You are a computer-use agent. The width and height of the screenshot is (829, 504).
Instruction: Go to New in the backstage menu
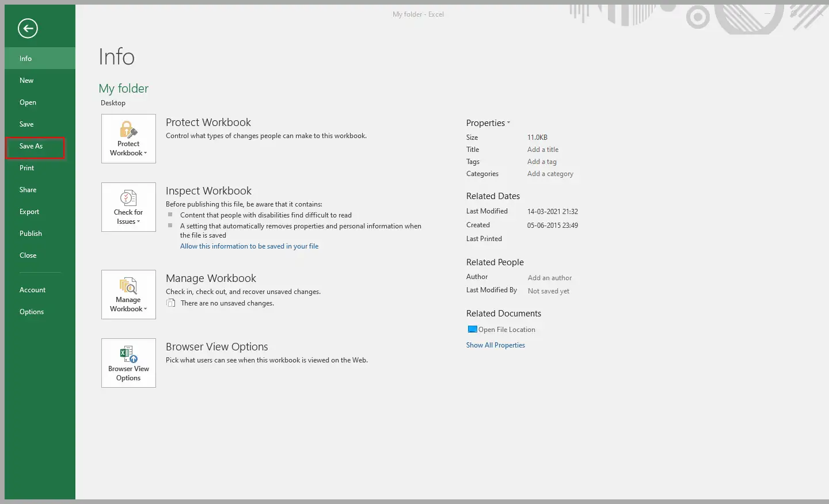click(40, 80)
